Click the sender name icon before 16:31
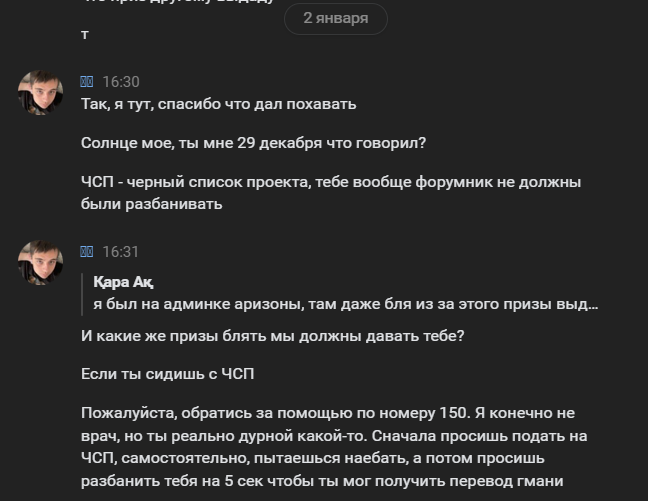The height and width of the screenshot is (501, 648). (x=87, y=252)
